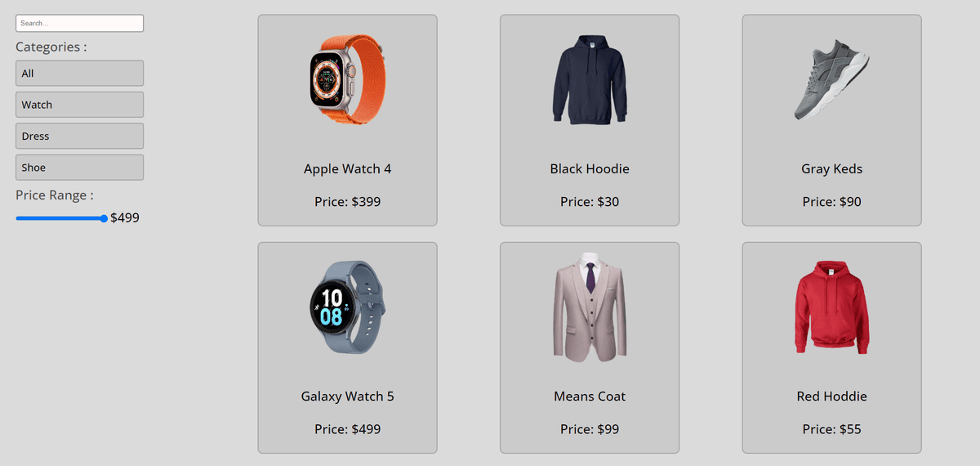Filter products by Watch category
The height and width of the screenshot is (466, 980).
pos(79,105)
